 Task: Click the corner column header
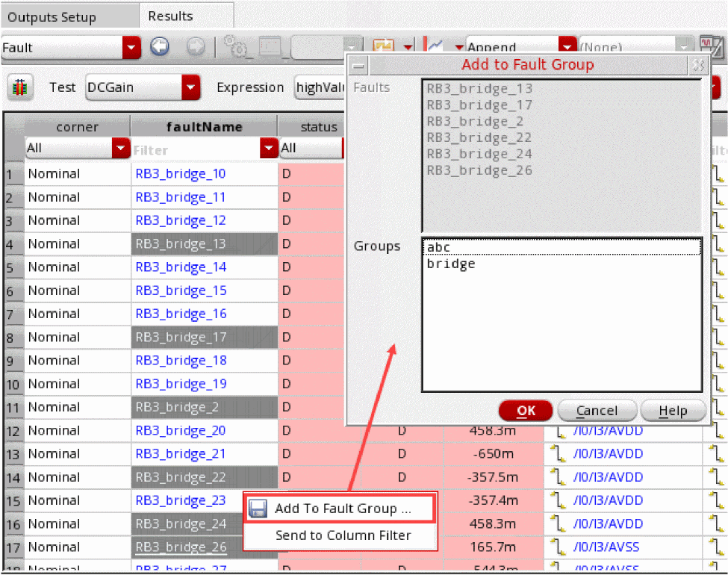coord(77,127)
